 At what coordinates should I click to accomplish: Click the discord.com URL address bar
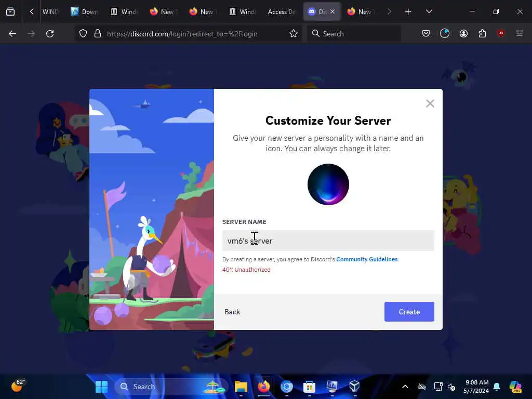click(182, 34)
